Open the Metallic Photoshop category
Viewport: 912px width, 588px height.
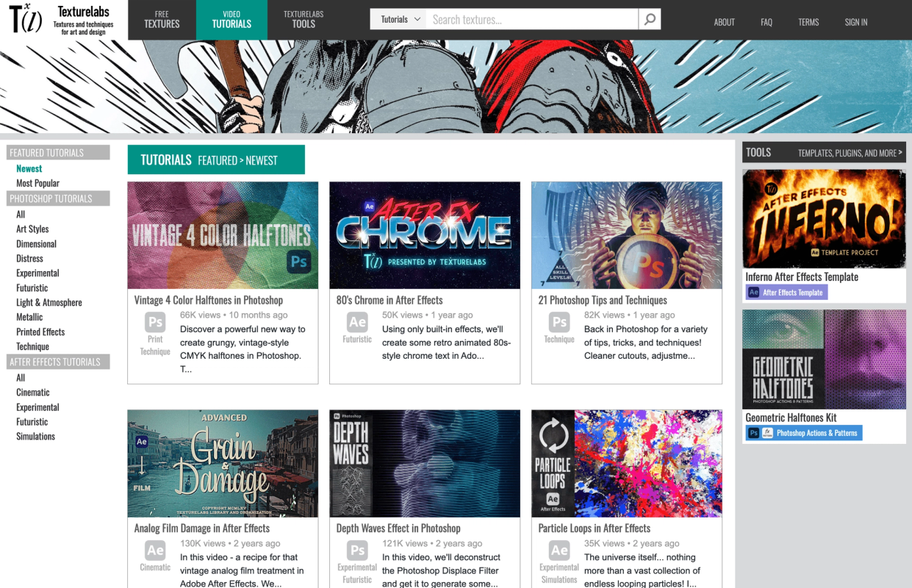coord(29,317)
